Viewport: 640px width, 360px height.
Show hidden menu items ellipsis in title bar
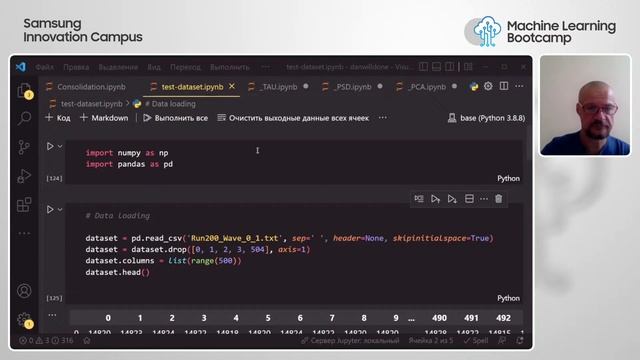point(266,67)
